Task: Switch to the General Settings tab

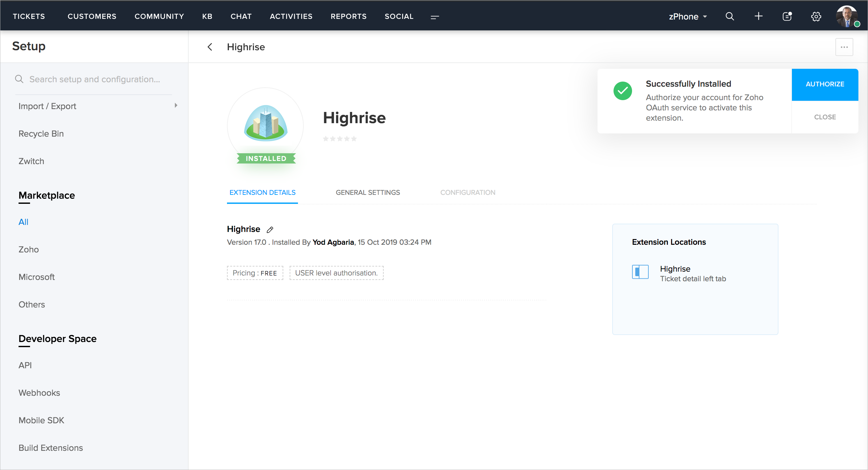Action: (x=368, y=193)
